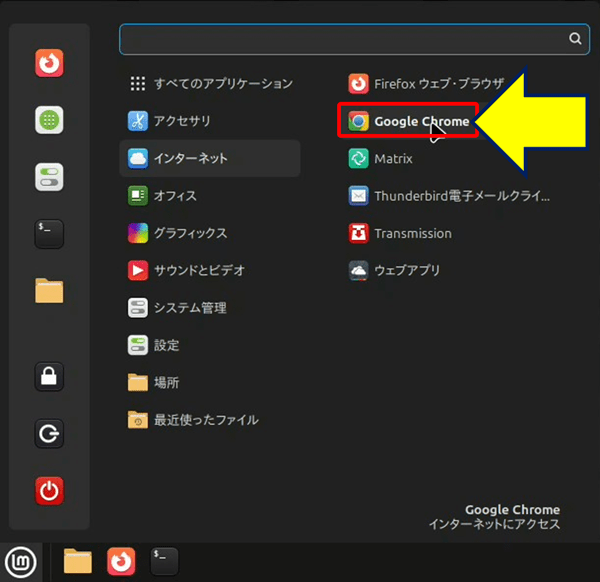Select the アクセサリ category

point(210,121)
